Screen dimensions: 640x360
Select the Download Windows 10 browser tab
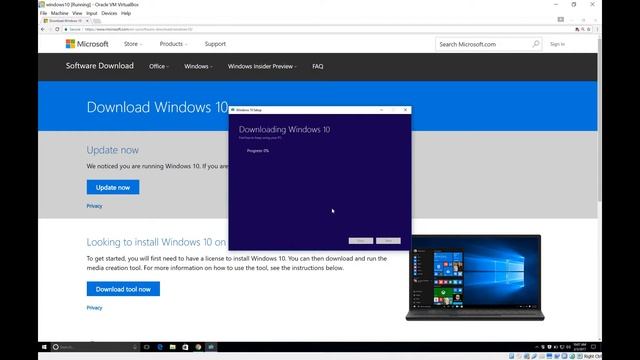[x=65, y=20]
